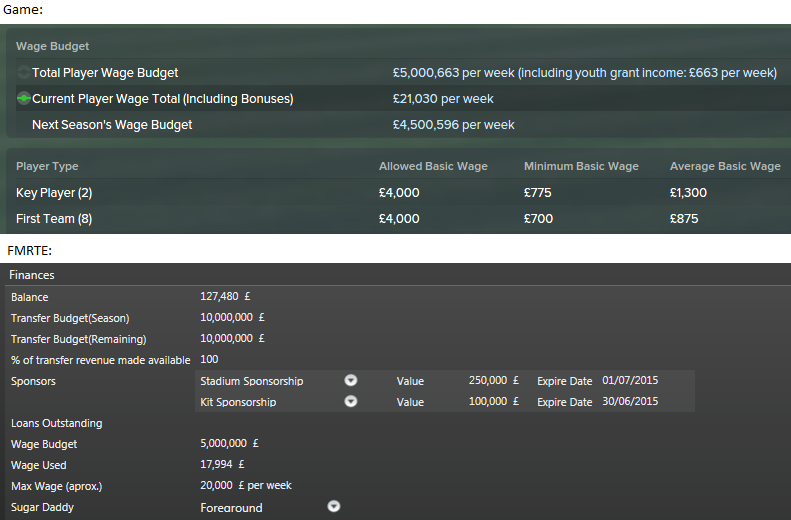Image resolution: width=791 pixels, height=520 pixels.
Task: Select the Kit Sponsorship expire date 30/06/2015
Action: tap(630, 402)
